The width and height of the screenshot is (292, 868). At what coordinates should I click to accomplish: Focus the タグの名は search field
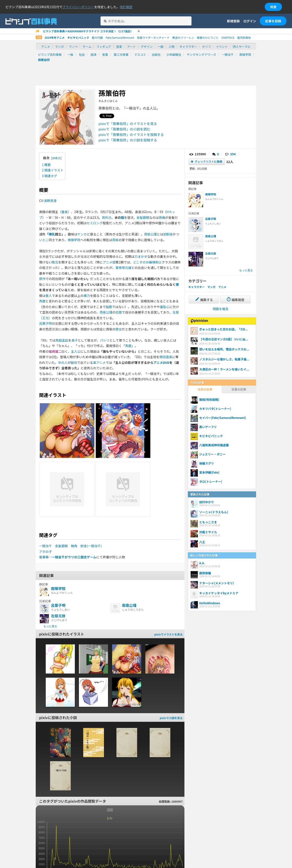146,21
